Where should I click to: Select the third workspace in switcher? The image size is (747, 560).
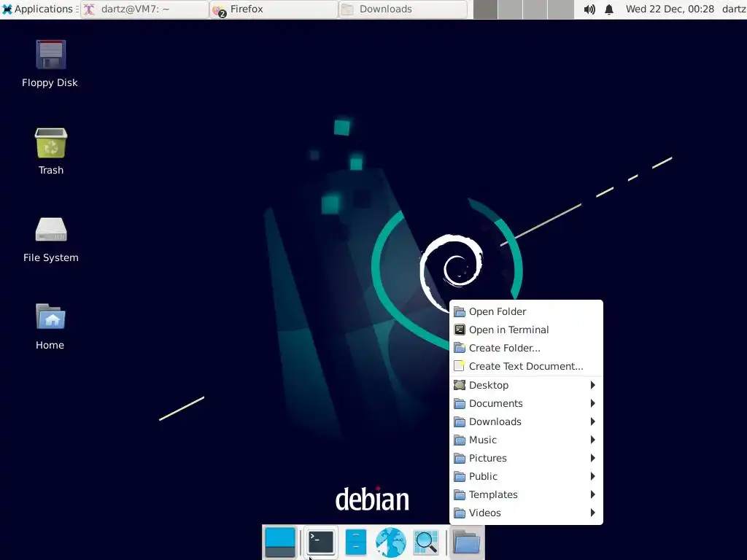535,9
